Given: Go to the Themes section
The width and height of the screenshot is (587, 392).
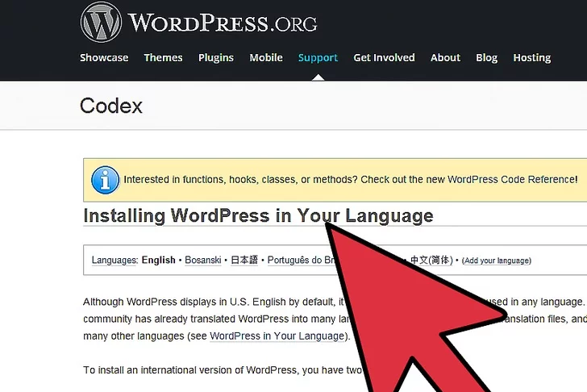Looking at the screenshot, I should [x=163, y=58].
